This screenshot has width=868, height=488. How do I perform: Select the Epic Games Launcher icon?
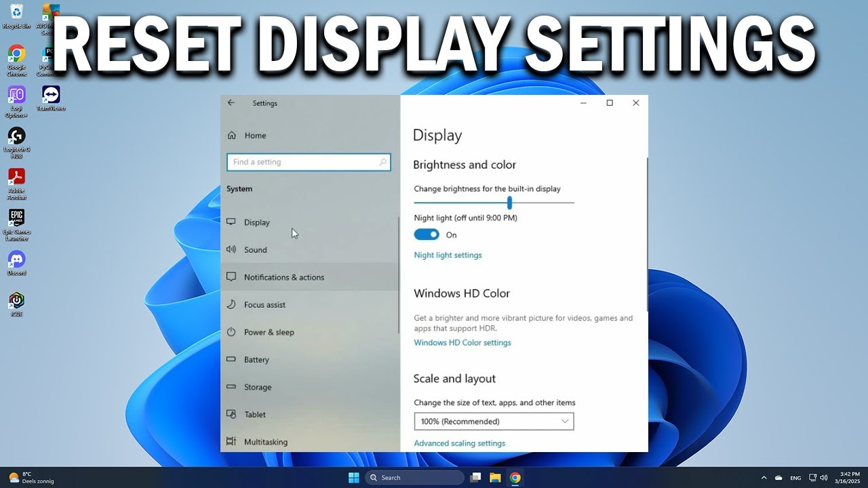click(x=16, y=225)
